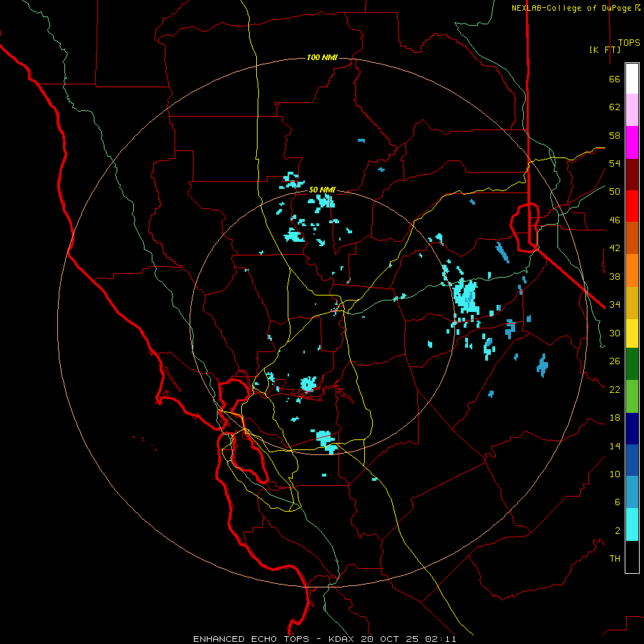644x644 pixels.
Task: Click the bright red 50 kft swatch
Action: 632,206
